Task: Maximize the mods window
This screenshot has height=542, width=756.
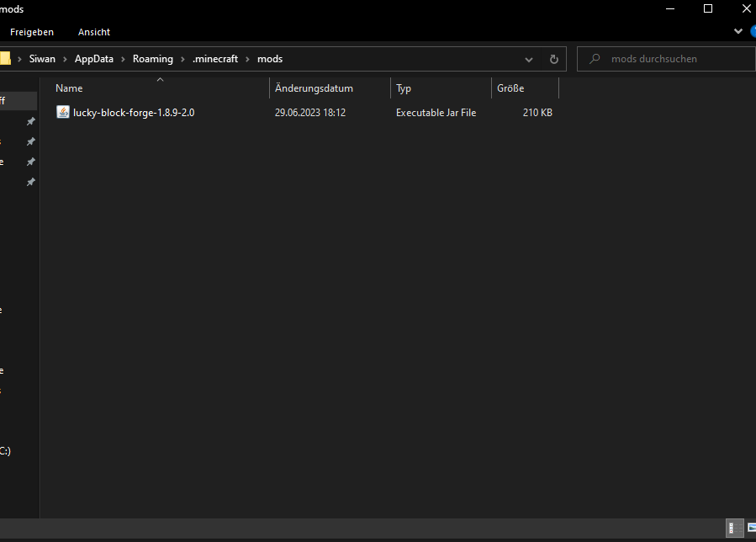Action: (708, 8)
